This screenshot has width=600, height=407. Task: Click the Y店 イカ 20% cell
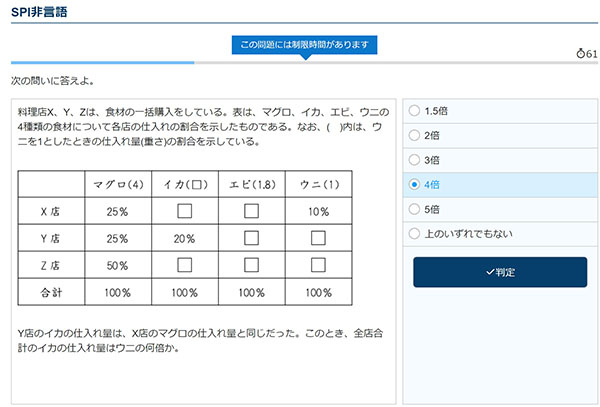[184, 238]
